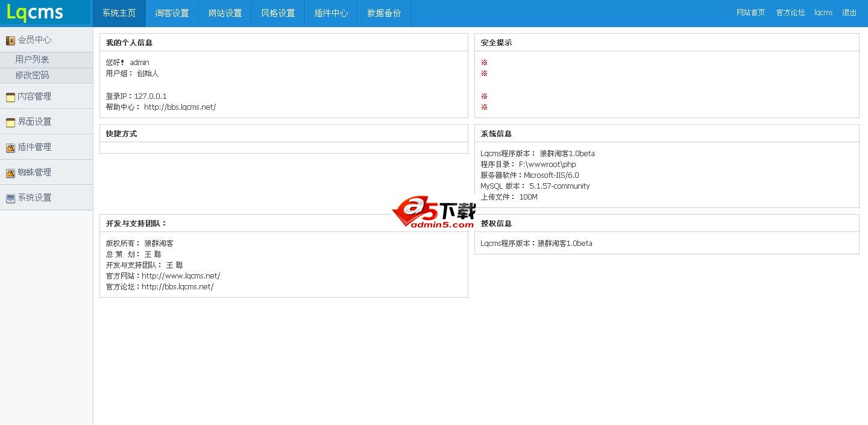Open the 网站首页 link in the header
Viewport: 868px width, 425px height.
(750, 13)
